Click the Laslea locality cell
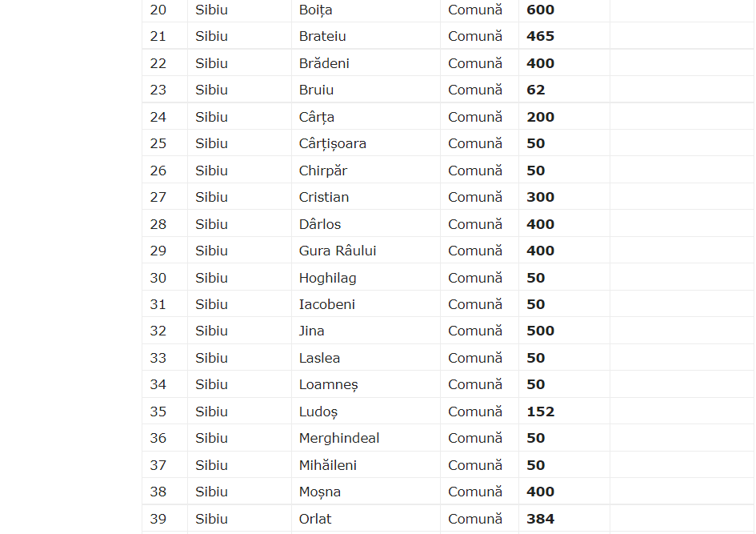Image resolution: width=756 pixels, height=534 pixels. point(319,358)
